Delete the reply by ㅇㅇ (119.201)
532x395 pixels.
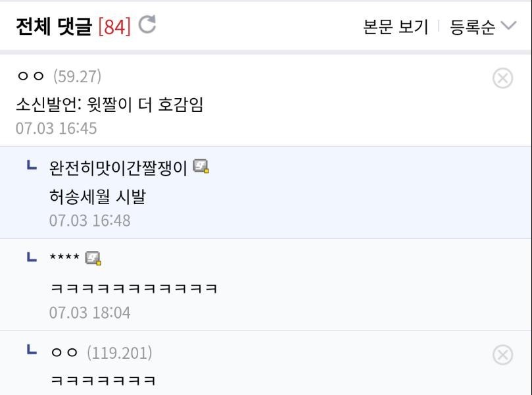click(x=502, y=355)
